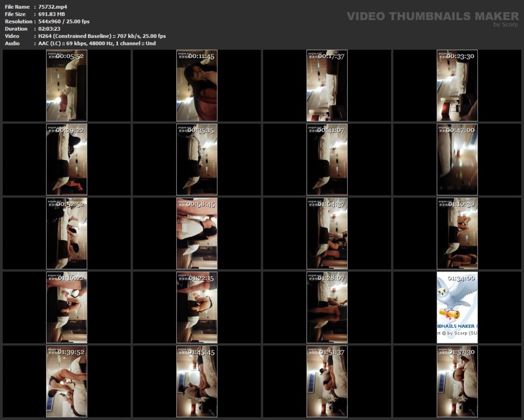Open the thumbnail at timestamp 01:39:52

[66, 380]
